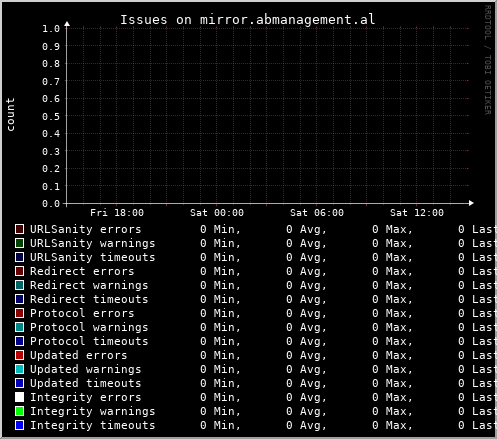Click the count y-axis label
This screenshot has height=439, width=497.
coord(10,114)
